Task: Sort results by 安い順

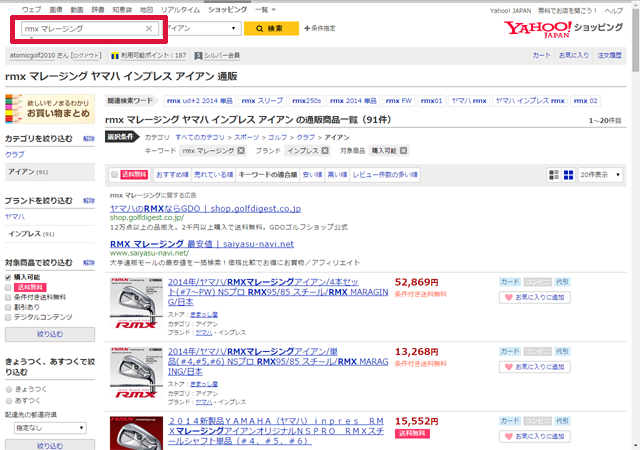Action: click(312, 175)
